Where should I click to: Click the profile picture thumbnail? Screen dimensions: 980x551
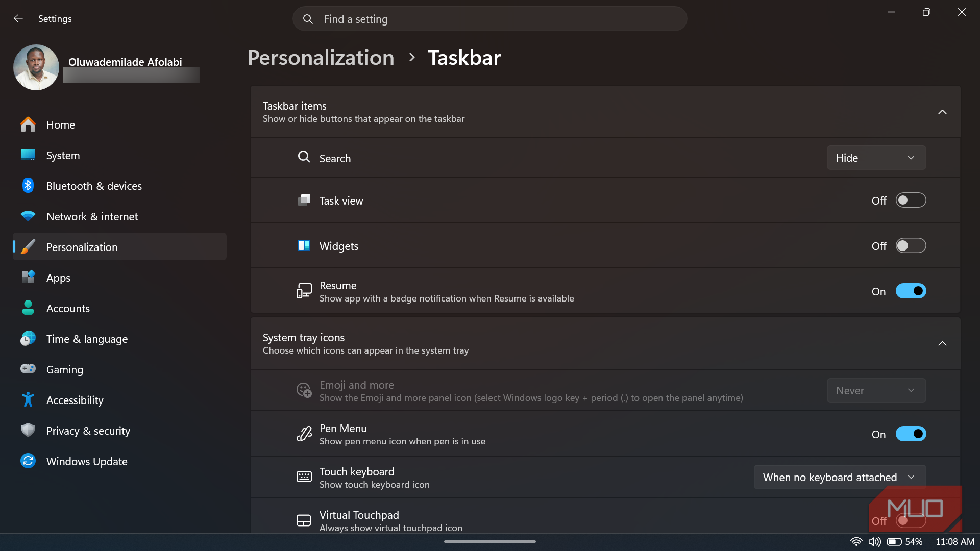[36, 67]
